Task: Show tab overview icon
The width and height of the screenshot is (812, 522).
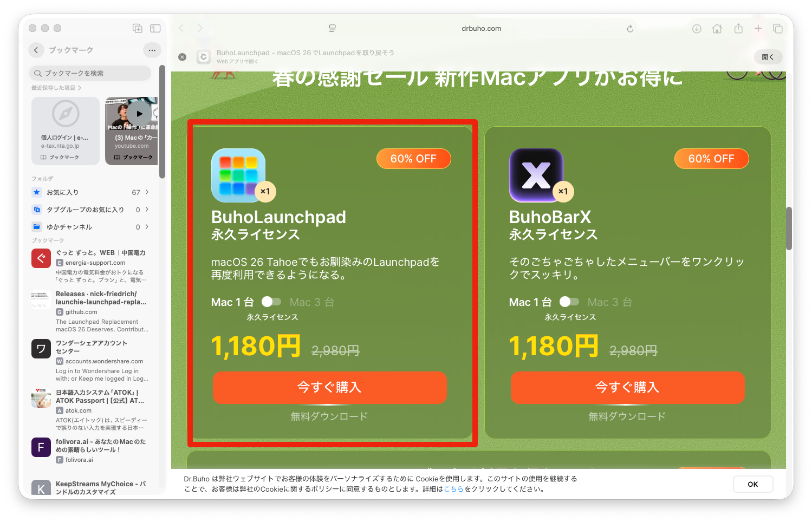Action: pos(778,29)
